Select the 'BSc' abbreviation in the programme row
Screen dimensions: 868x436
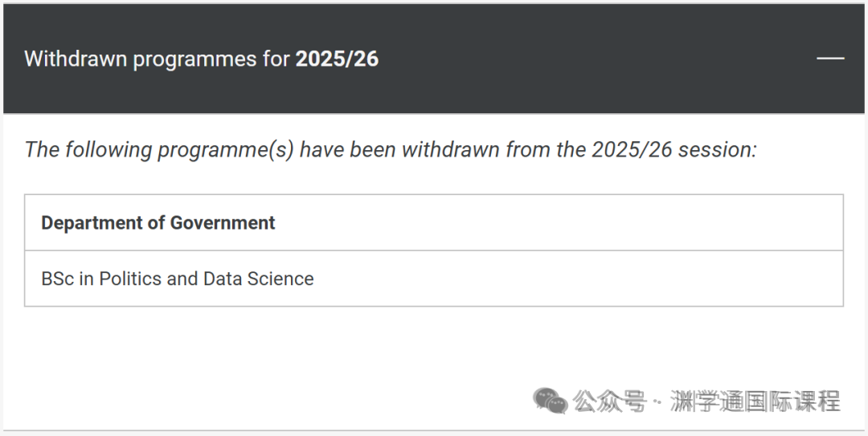tap(58, 279)
